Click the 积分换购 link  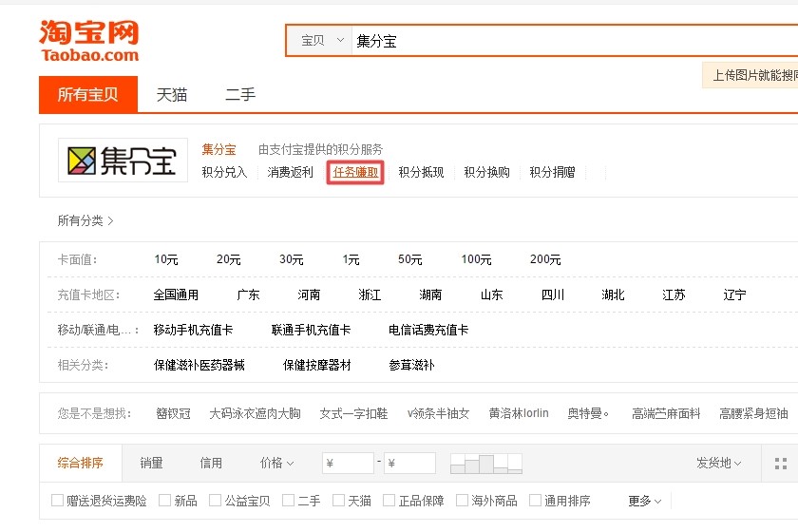(x=486, y=172)
